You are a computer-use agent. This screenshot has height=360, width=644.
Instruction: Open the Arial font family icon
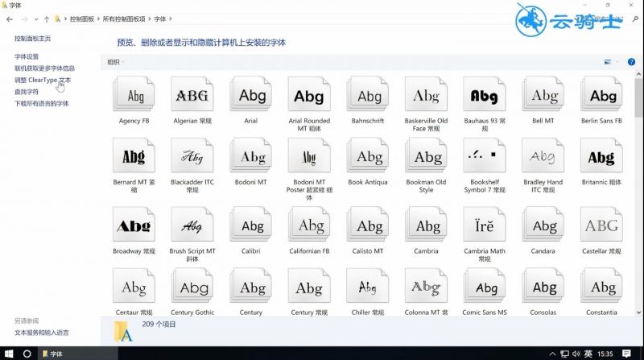point(251,94)
